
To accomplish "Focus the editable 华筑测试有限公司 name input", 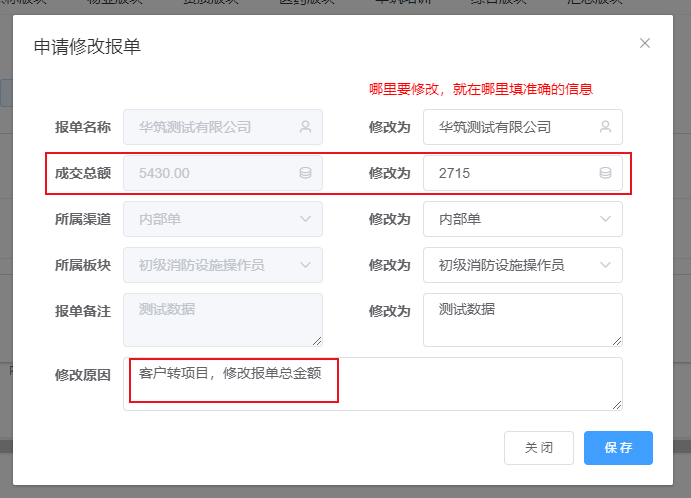I will (x=510, y=127).
